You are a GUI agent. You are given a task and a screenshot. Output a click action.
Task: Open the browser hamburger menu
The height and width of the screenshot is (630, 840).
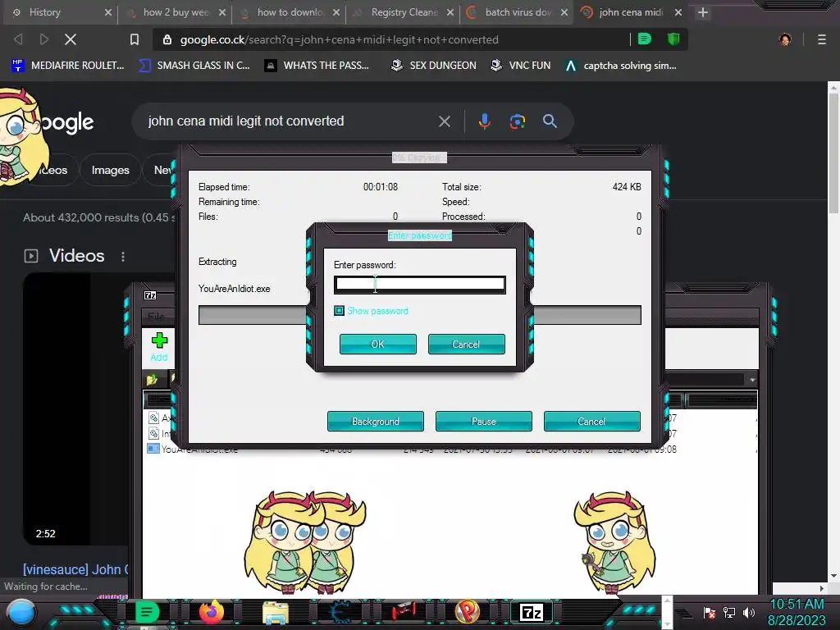pyautogui.click(x=821, y=39)
